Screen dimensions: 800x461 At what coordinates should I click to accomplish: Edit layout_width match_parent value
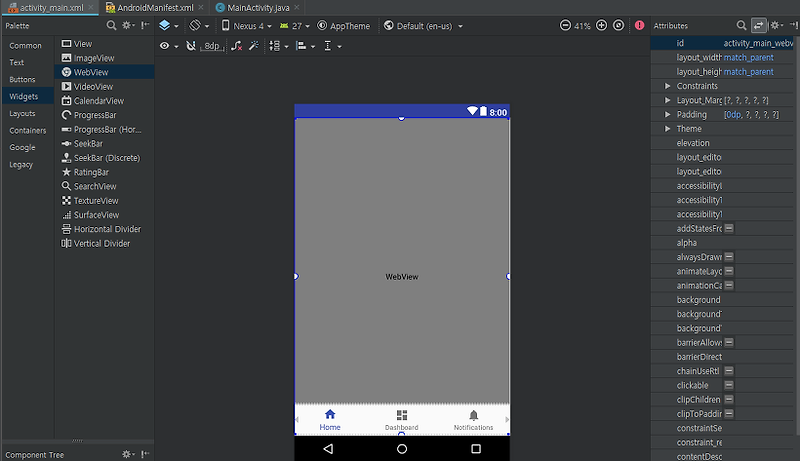coord(758,58)
